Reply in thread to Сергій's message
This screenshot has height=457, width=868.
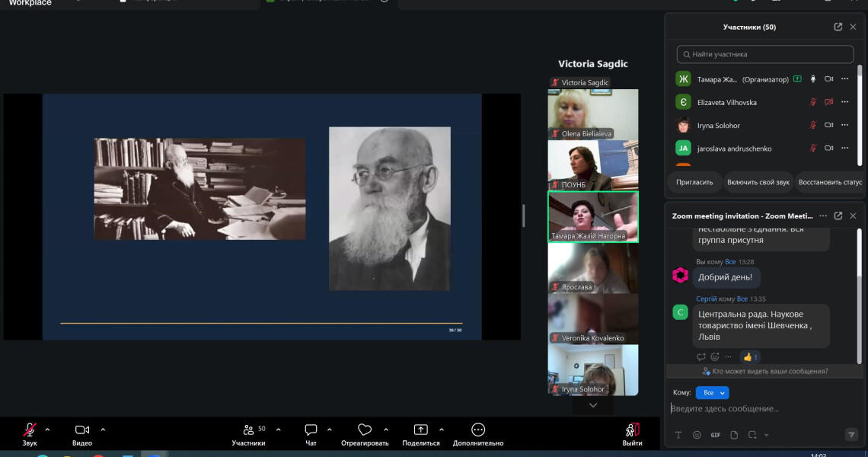700,357
